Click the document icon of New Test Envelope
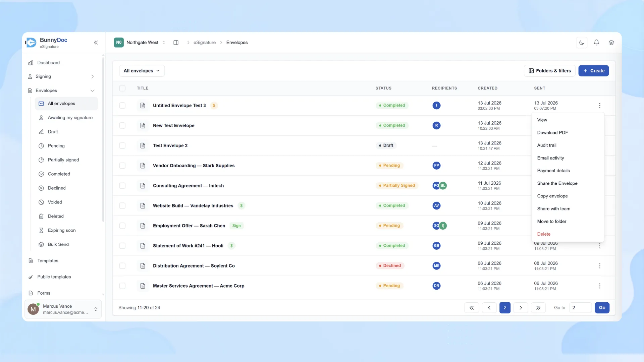The height and width of the screenshot is (362, 644). (143, 125)
